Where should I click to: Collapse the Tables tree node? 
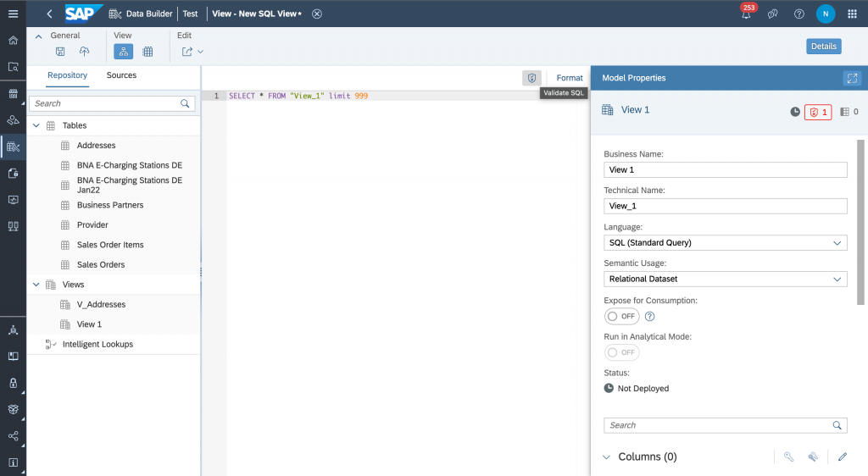pos(36,125)
